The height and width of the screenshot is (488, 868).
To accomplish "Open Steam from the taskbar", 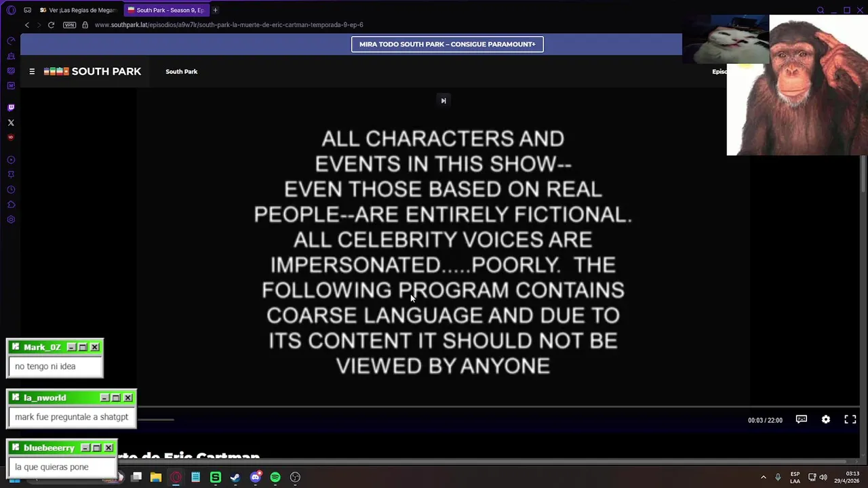I will coord(235,477).
